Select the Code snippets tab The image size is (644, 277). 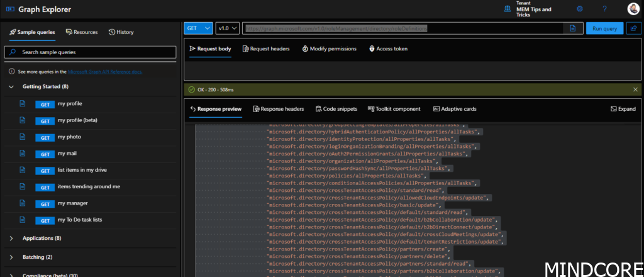pyautogui.click(x=336, y=109)
